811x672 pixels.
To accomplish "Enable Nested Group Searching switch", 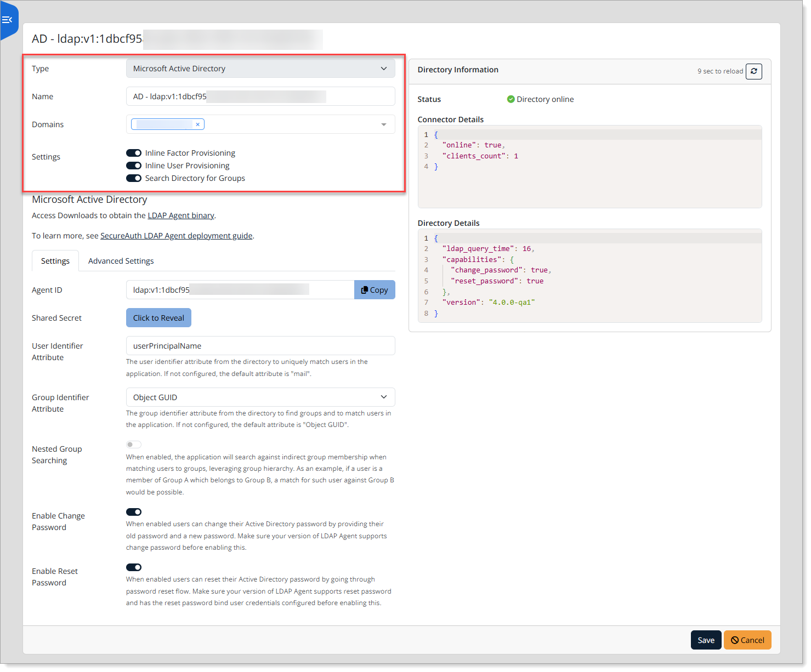I will [x=134, y=445].
